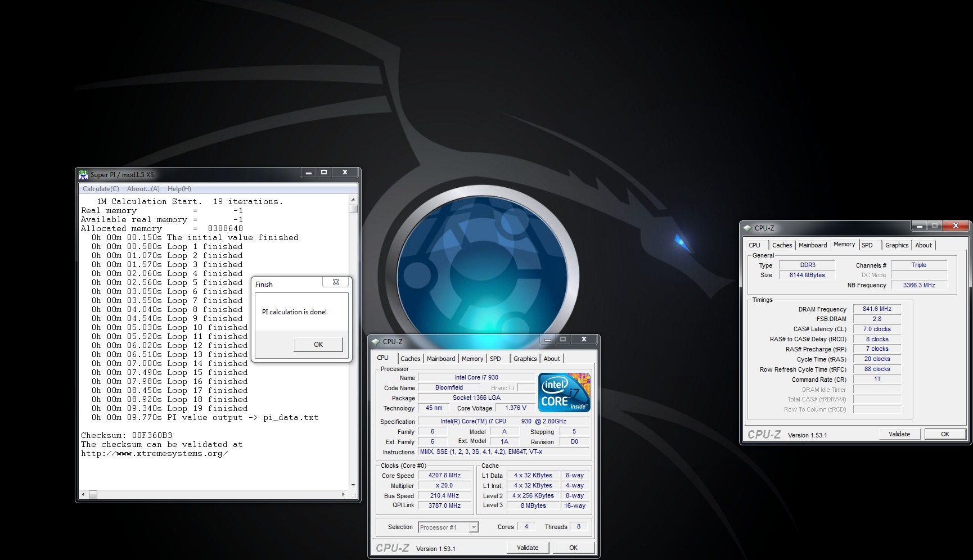The height and width of the screenshot is (560, 973).
Task: Switch to Memory tab in processor window
Action: (x=472, y=359)
